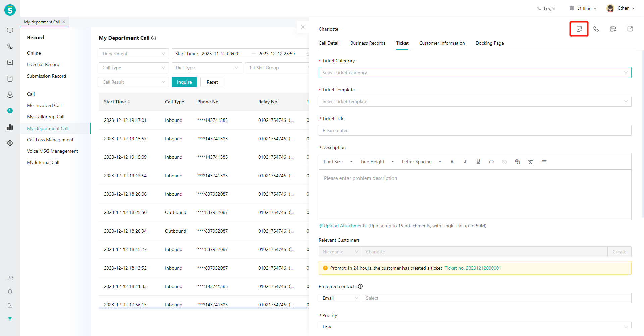
Task: Click the wifi network status icon
Action: click(10, 319)
